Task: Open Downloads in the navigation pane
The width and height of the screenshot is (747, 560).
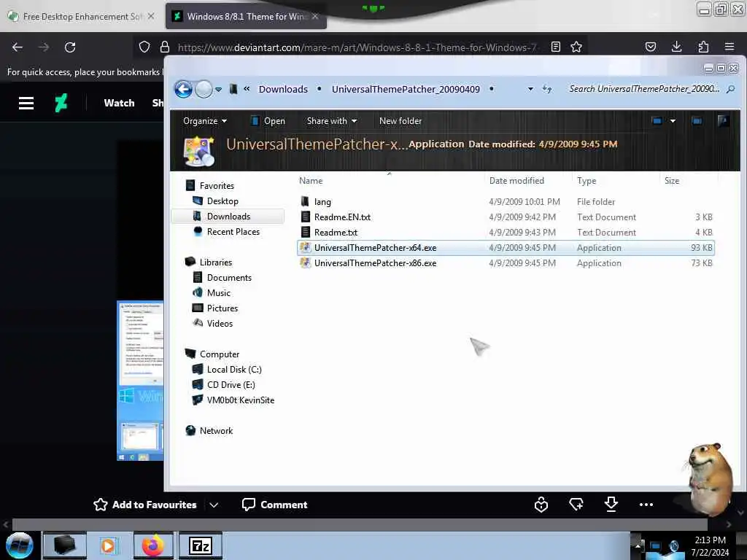Action: point(228,216)
